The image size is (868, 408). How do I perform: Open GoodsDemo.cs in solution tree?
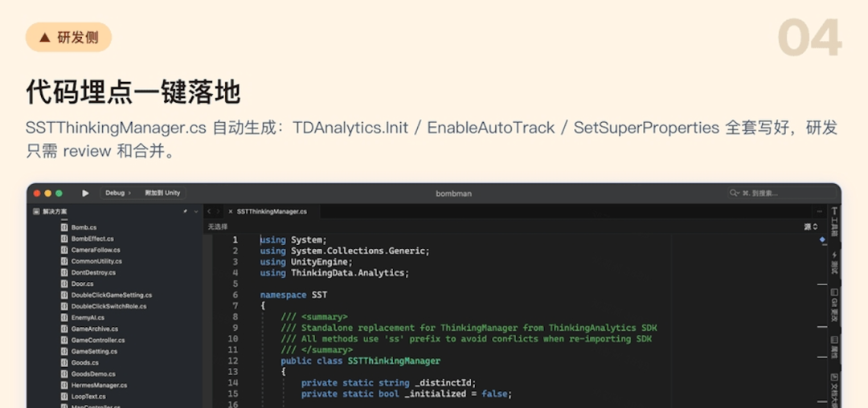93,374
